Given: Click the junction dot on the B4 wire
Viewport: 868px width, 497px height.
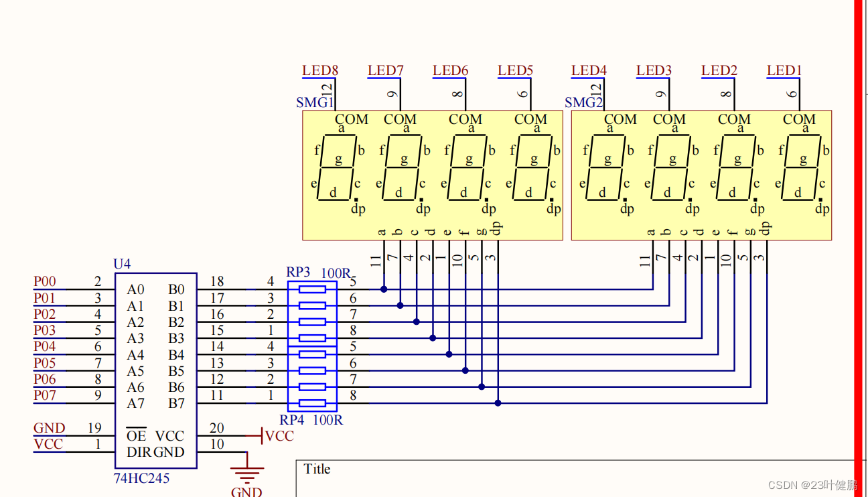Looking at the screenshot, I should [x=449, y=354].
